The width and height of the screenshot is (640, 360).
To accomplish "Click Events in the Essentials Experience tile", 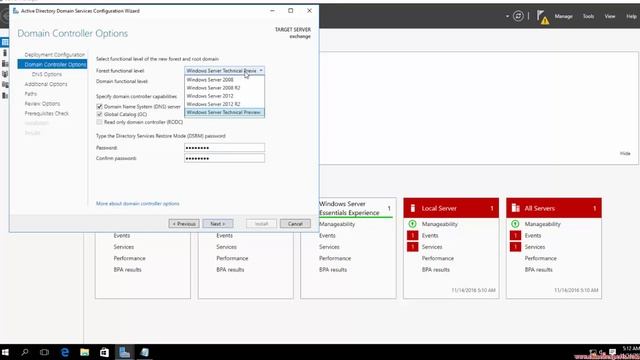I will point(327,236).
